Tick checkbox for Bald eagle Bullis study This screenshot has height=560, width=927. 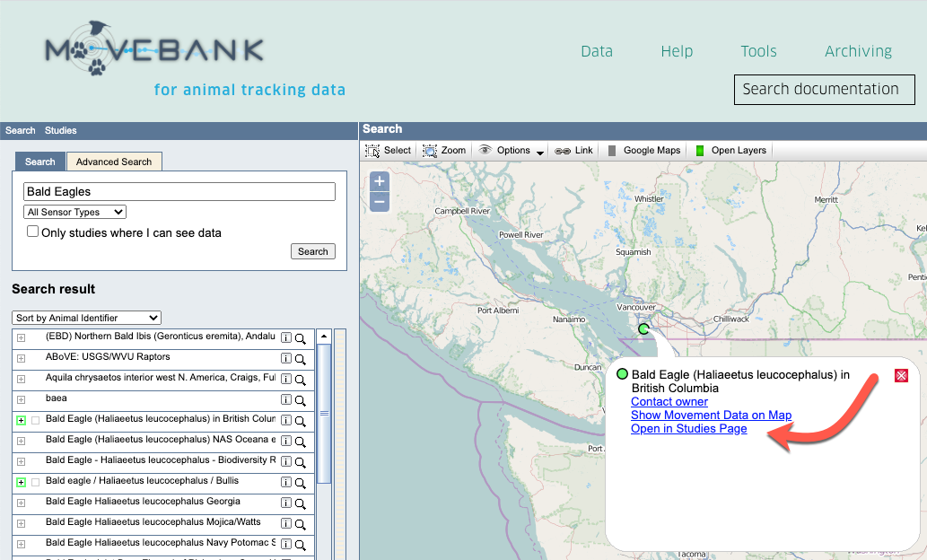click(x=36, y=482)
